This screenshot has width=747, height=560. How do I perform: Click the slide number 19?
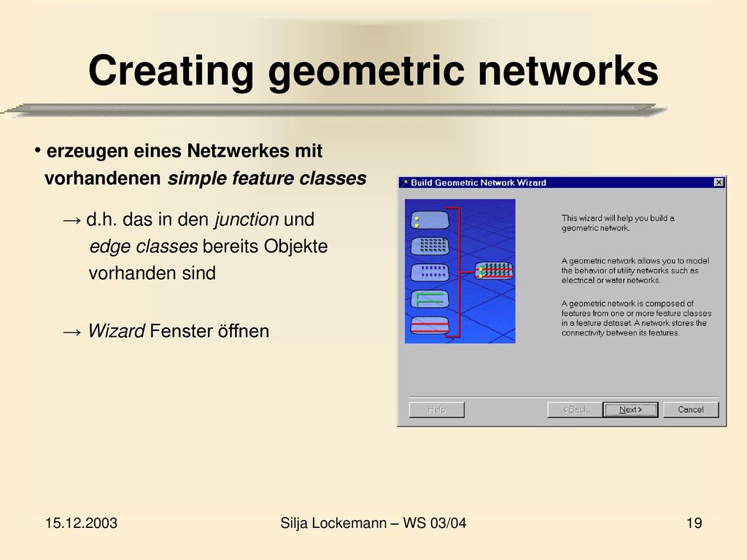coord(694,523)
